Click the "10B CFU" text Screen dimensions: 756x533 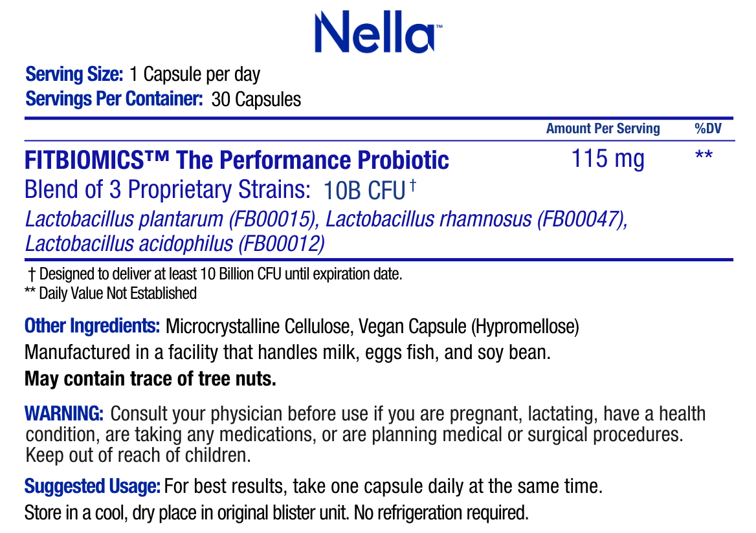(363, 190)
